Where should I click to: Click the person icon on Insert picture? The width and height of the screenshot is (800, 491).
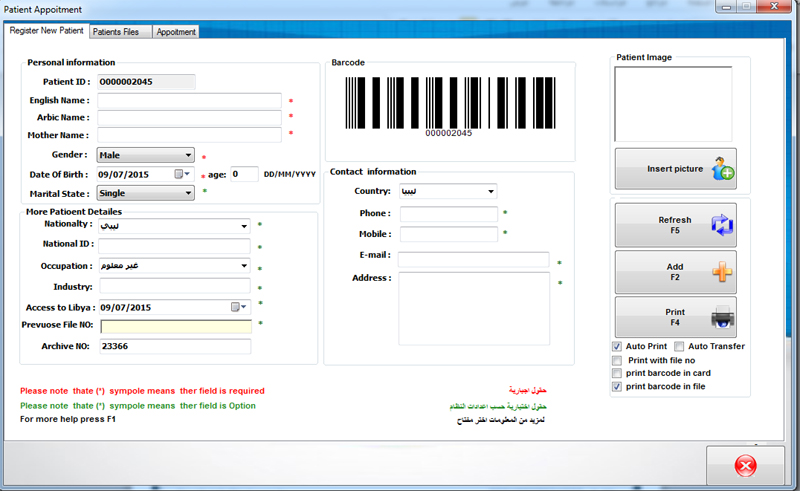pos(722,169)
